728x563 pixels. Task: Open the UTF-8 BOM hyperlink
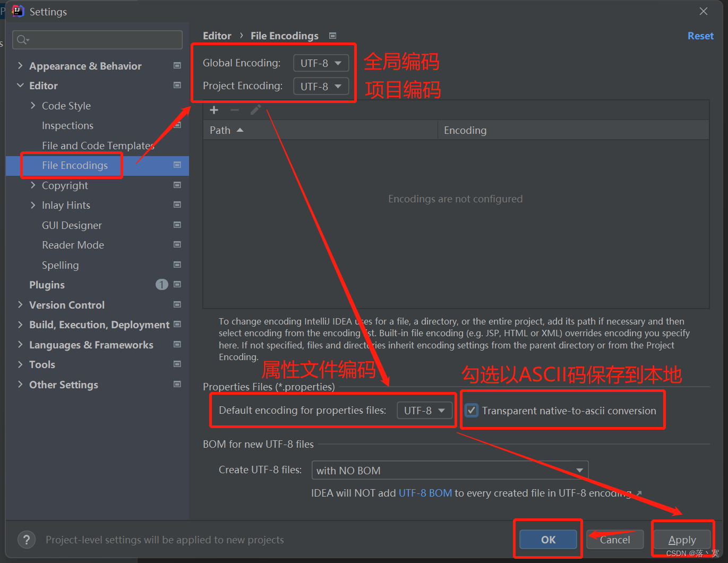click(425, 493)
